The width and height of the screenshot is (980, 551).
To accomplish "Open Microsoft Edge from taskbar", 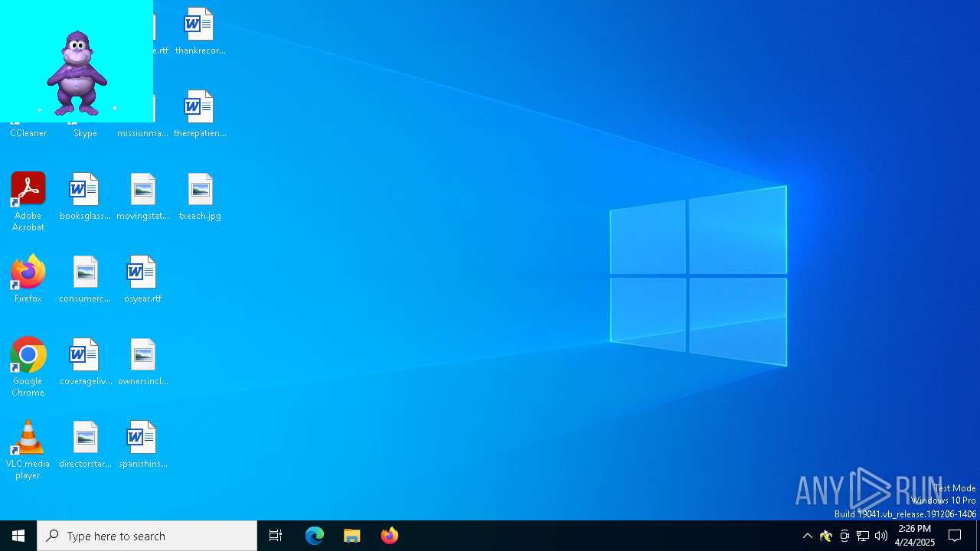I will [x=315, y=536].
